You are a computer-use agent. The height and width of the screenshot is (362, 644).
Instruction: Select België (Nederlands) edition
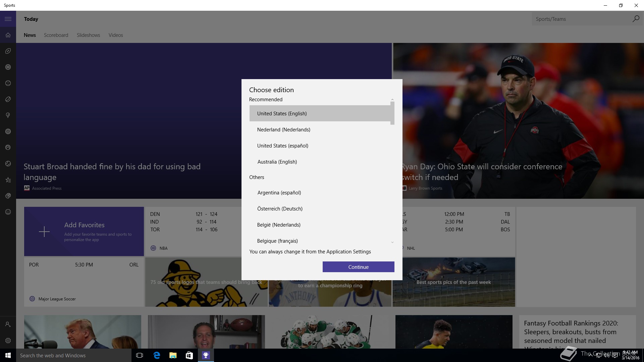point(320,225)
